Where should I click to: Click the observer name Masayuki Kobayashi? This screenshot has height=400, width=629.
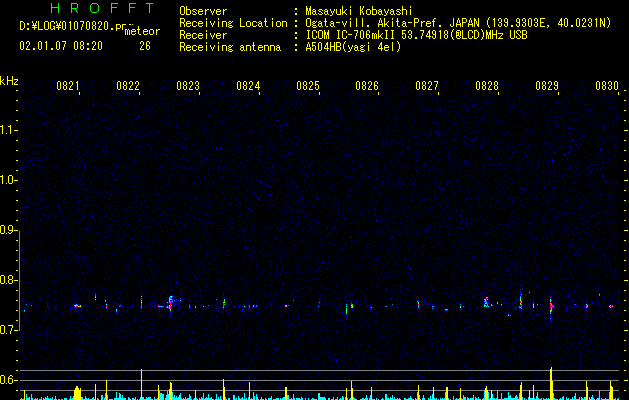click(359, 11)
